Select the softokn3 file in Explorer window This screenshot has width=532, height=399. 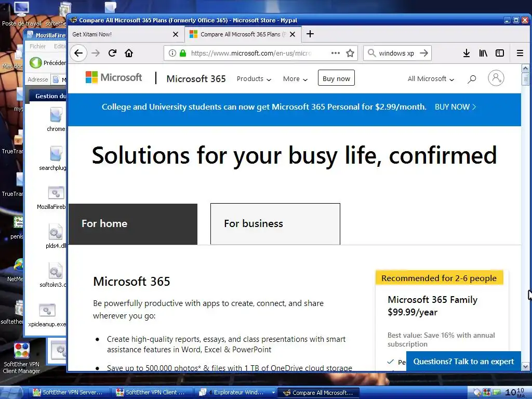coord(54,275)
